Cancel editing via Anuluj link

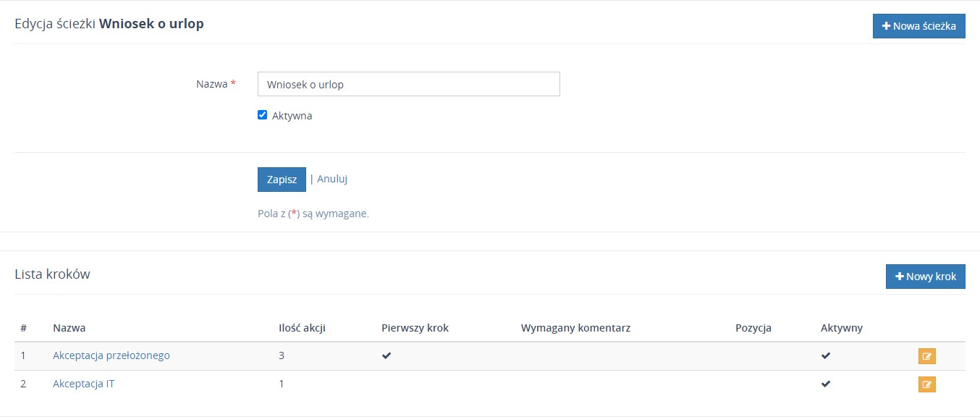pos(332,179)
